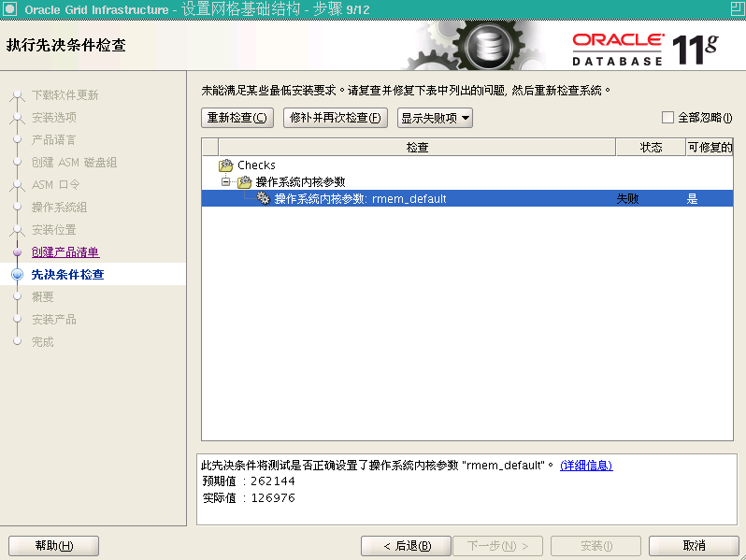Click the 检查 column header

click(x=417, y=148)
